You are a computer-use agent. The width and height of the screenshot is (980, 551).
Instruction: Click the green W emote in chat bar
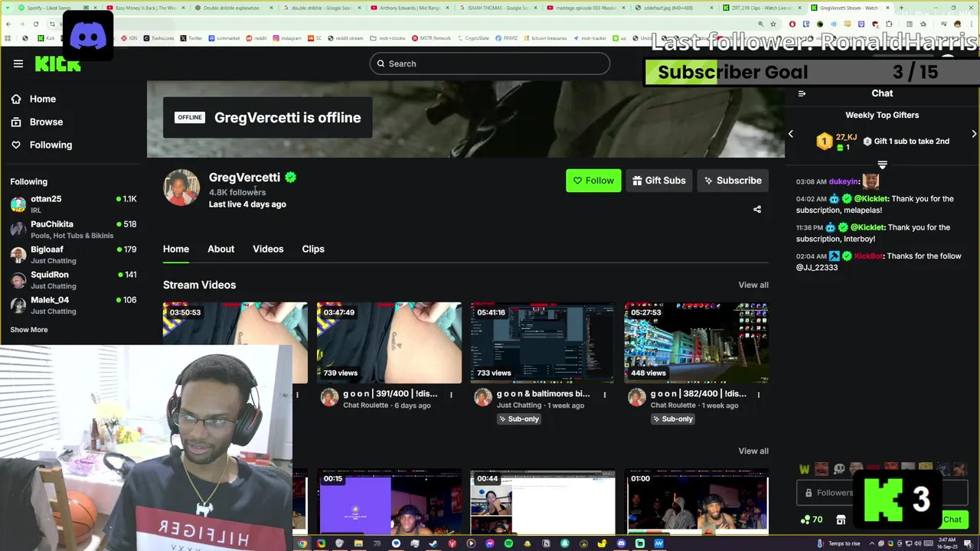coord(804,469)
